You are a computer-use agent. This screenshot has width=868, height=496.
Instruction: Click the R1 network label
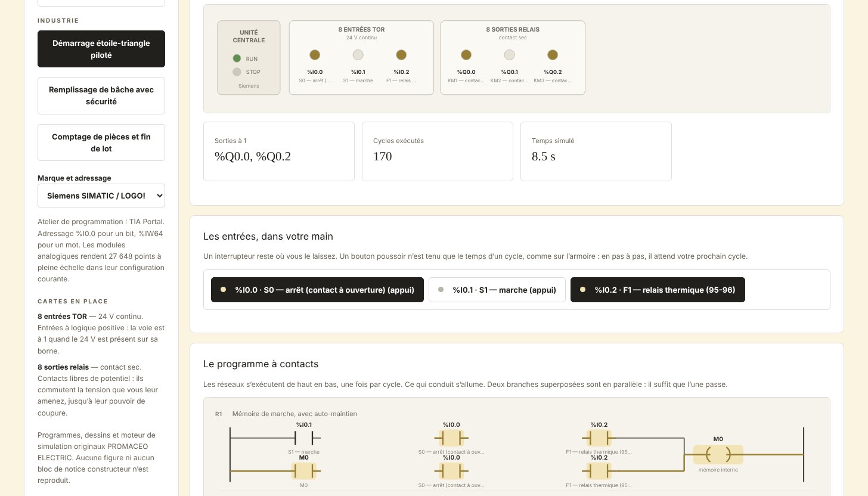click(218, 414)
